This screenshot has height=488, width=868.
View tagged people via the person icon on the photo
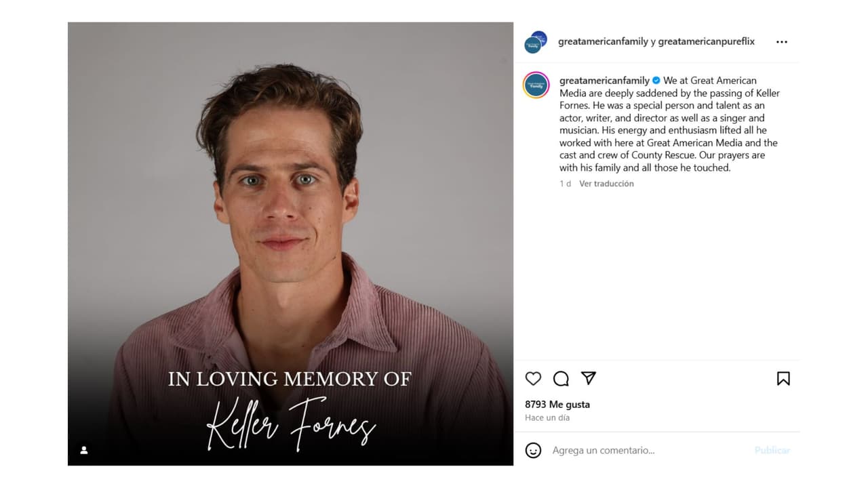[x=84, y=450]
